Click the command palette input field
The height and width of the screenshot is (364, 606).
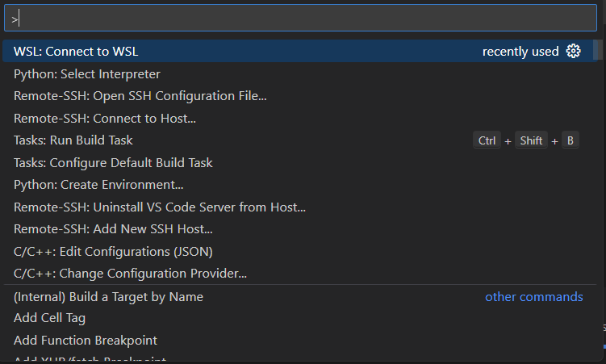click(x=300, y=18)
